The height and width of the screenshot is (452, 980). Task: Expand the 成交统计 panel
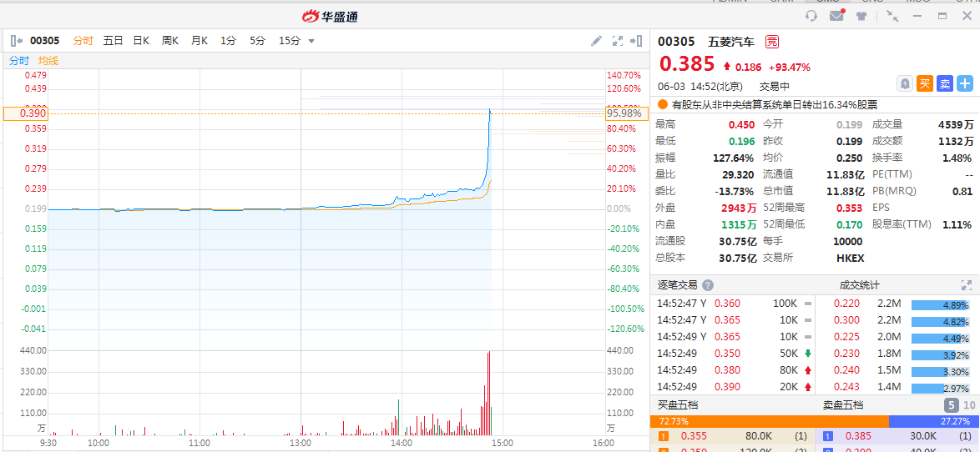[x=967, y=285]
